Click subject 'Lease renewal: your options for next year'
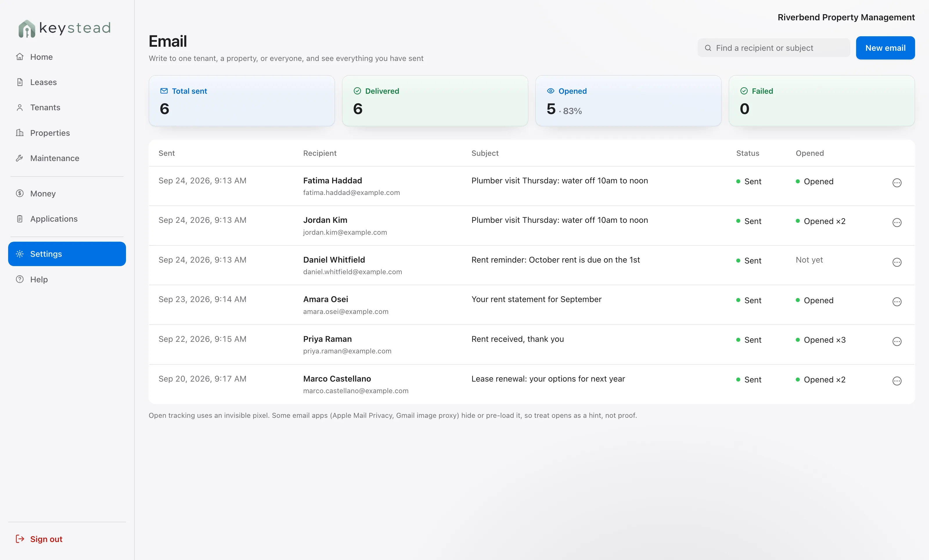 (x=548, y=378)
